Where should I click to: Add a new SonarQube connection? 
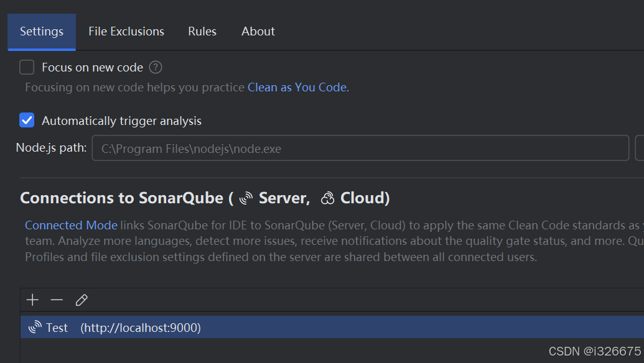point(32,300)
